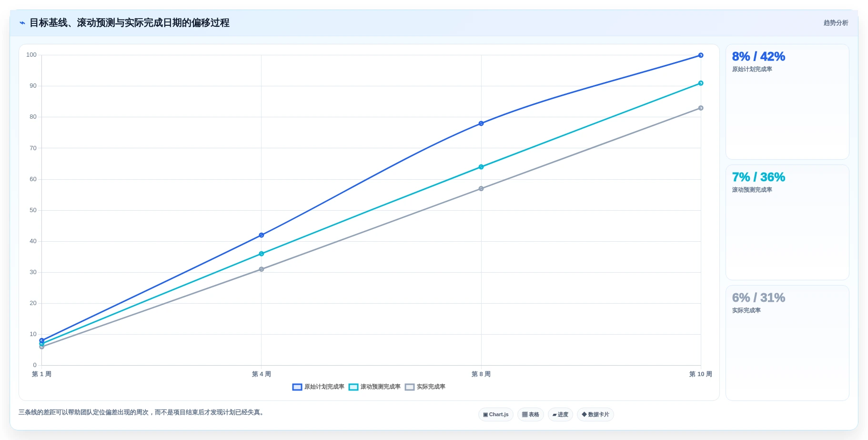Open the 7% / 36% stat card
The width and height of the screenshot is (868, 440).
pos(787,223)
